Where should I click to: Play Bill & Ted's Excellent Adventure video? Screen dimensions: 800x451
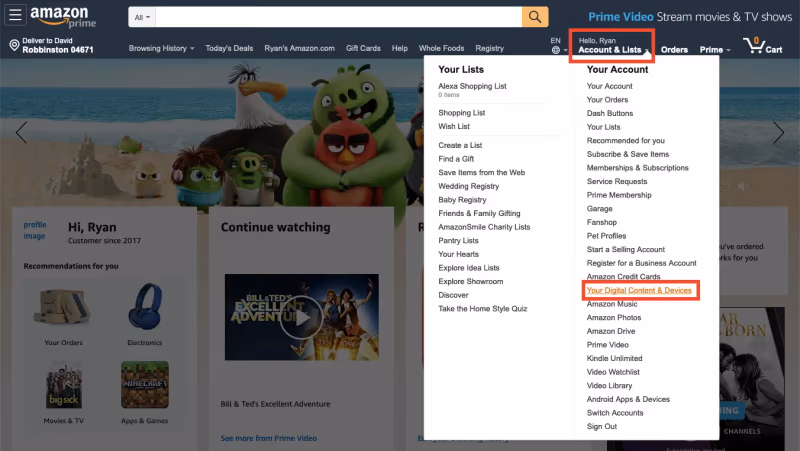(x=302, y=317)
